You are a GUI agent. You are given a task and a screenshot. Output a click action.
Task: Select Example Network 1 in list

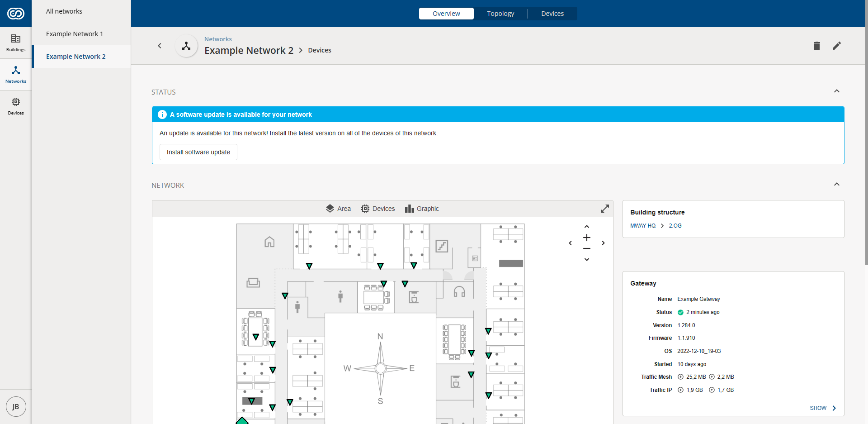tap(75, 34)
